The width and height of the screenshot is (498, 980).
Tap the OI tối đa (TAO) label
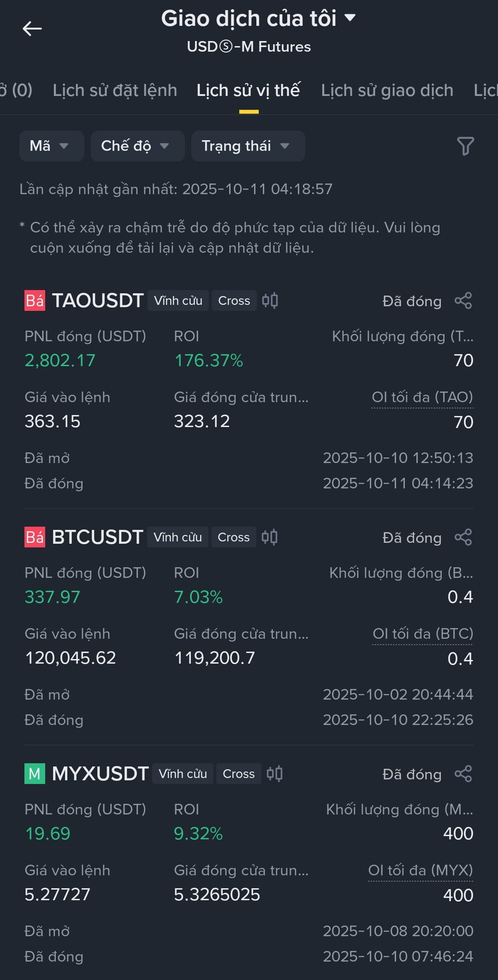pos(422,397)
